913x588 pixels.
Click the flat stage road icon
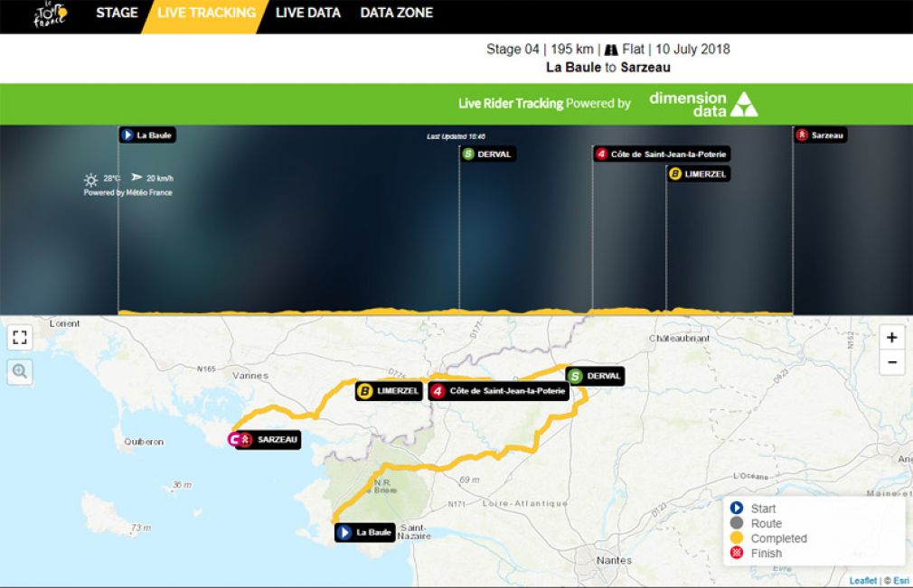click(x=611, y=50)
